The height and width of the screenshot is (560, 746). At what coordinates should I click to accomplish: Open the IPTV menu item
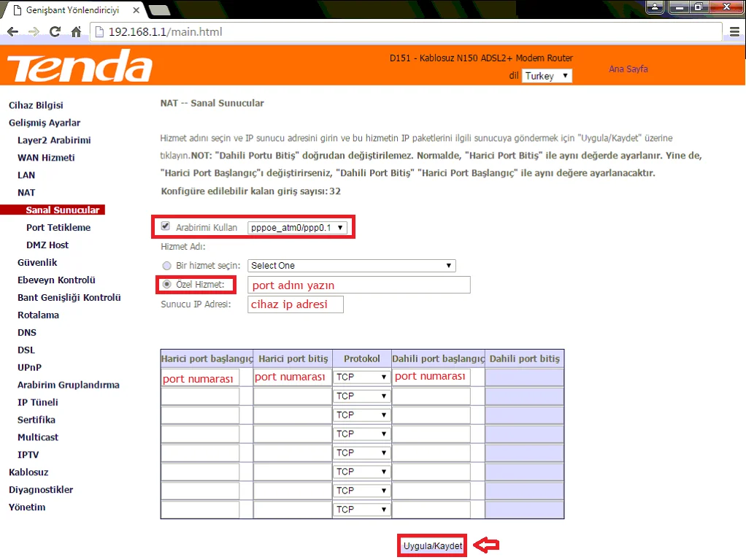click(x=28, y=455)
